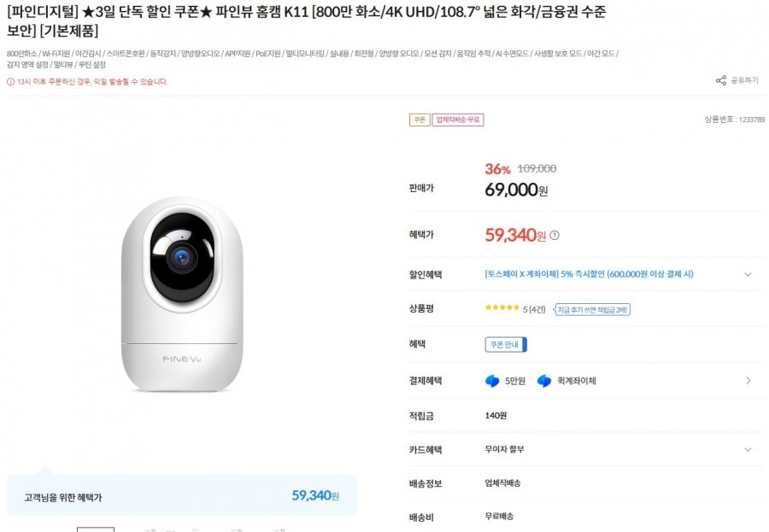The image size is (769, 532).
Task: Expand the 할인혜택 discount dropdown arrow
Action: (x=748, y=275)
